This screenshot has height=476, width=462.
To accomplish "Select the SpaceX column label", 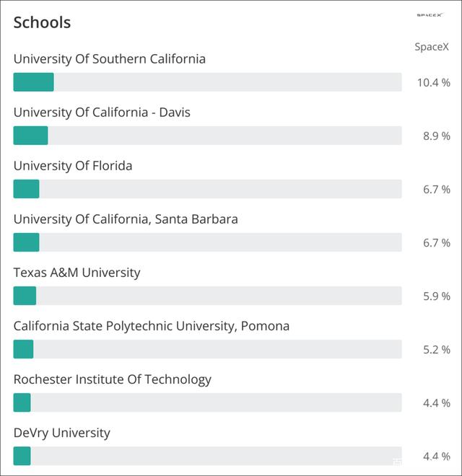I will point(432,47).
